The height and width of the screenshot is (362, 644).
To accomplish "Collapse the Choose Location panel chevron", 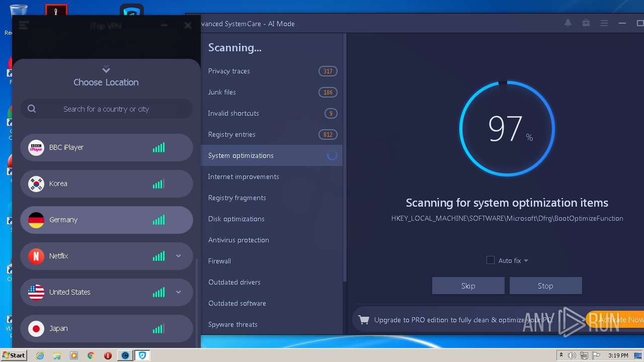I will pyautogui.click(x=106, y=69).
